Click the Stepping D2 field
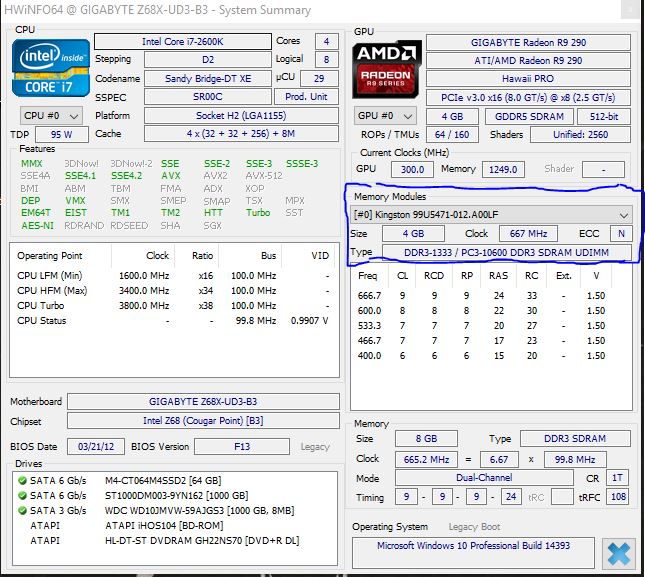Screen dimensions: 645x577 click(x=208, y=60)
